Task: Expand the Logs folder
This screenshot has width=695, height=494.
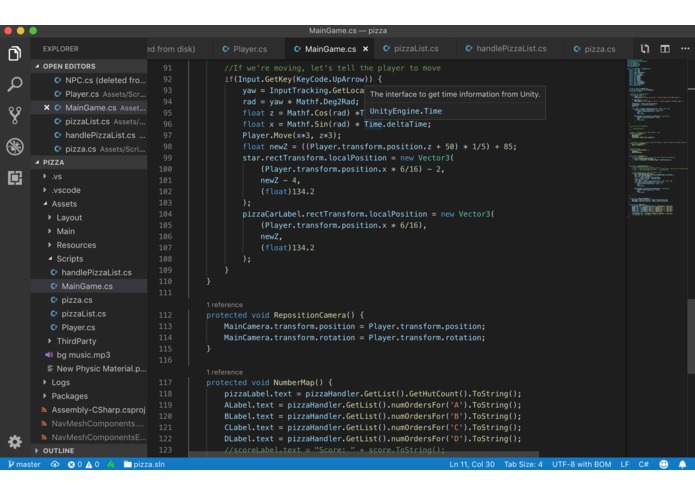Action: (x=89, y=382)
